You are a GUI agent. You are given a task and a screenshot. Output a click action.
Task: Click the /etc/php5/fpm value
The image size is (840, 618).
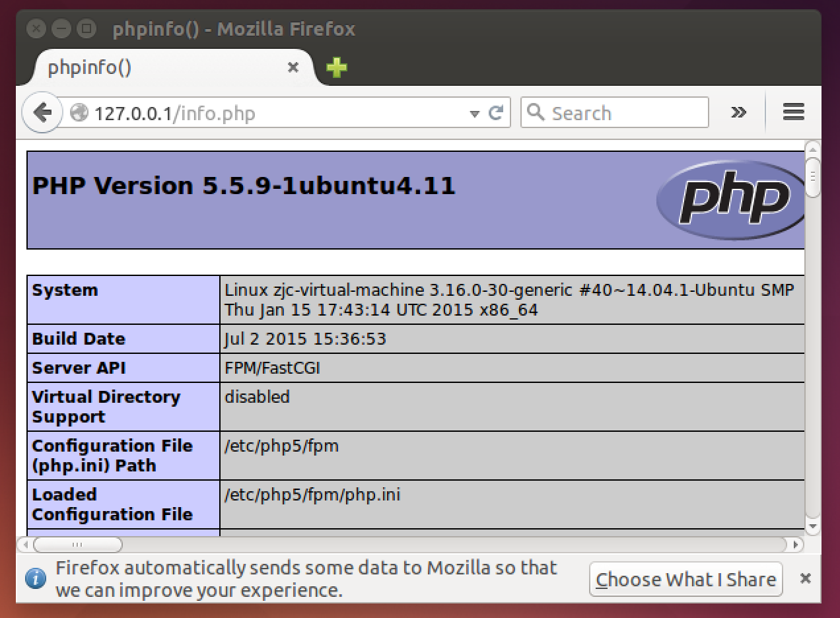(281, 446)
